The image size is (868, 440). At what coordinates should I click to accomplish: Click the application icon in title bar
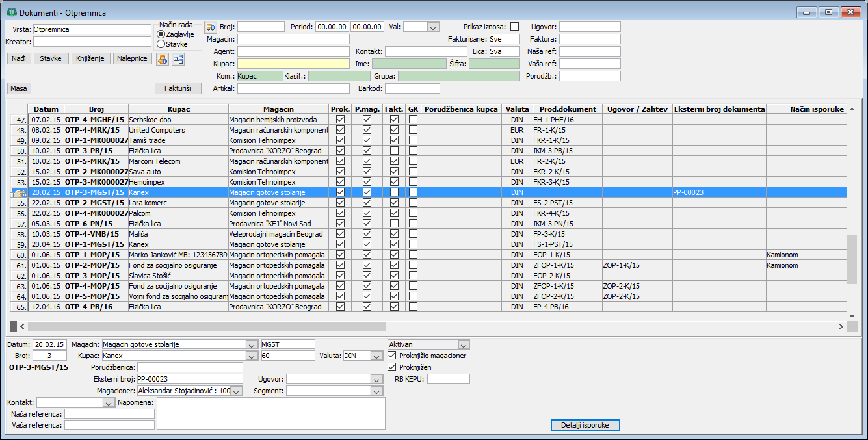click(x=11, y=12)
